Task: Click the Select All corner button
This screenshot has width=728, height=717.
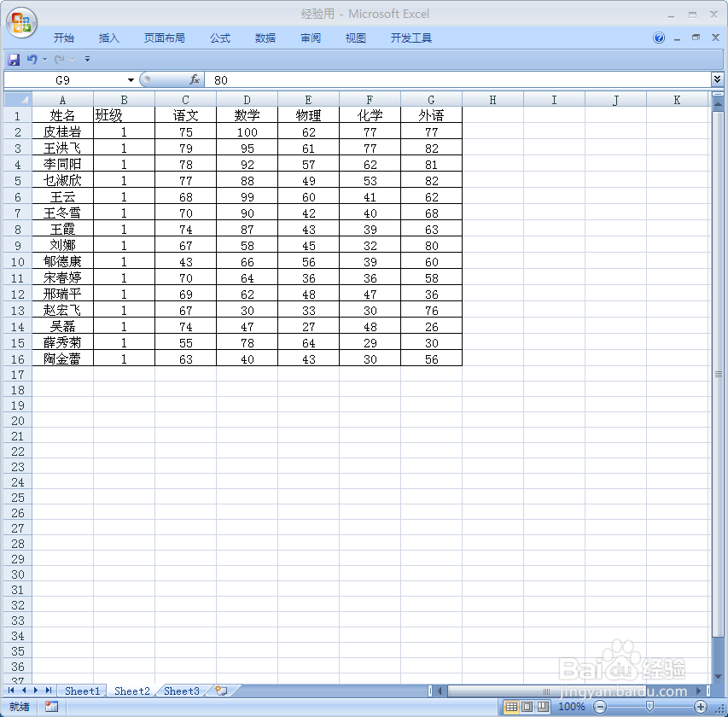Action: (x=18, y=99)
